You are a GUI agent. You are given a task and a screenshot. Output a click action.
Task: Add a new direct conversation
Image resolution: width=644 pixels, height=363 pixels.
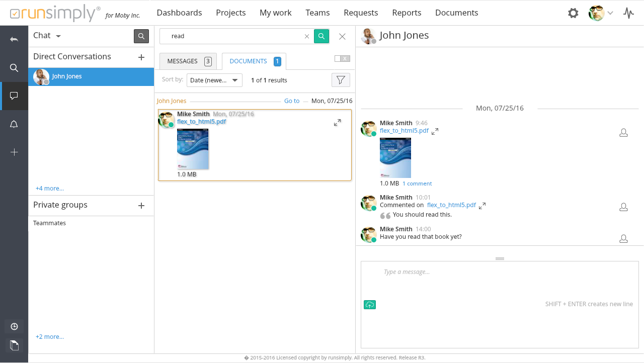point(141,57)
